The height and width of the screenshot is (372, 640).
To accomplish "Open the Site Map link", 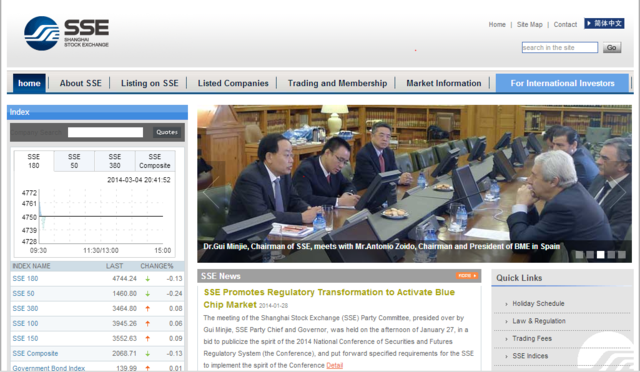I will [x=529, y=25].
